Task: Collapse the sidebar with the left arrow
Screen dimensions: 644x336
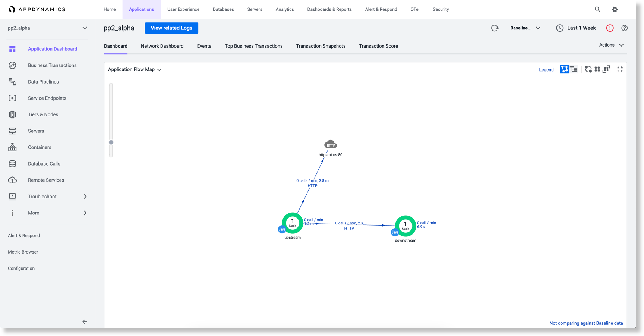Action: [x=85, y=321]
